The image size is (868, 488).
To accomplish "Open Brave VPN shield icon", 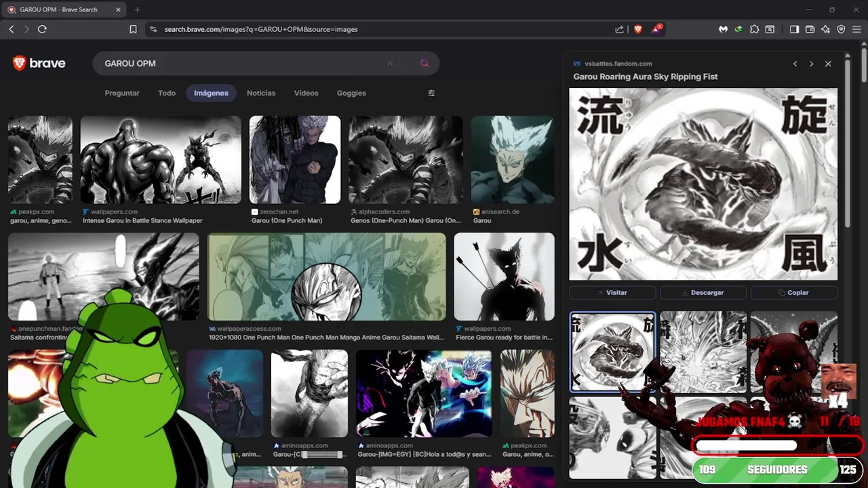I will point(842,29).
